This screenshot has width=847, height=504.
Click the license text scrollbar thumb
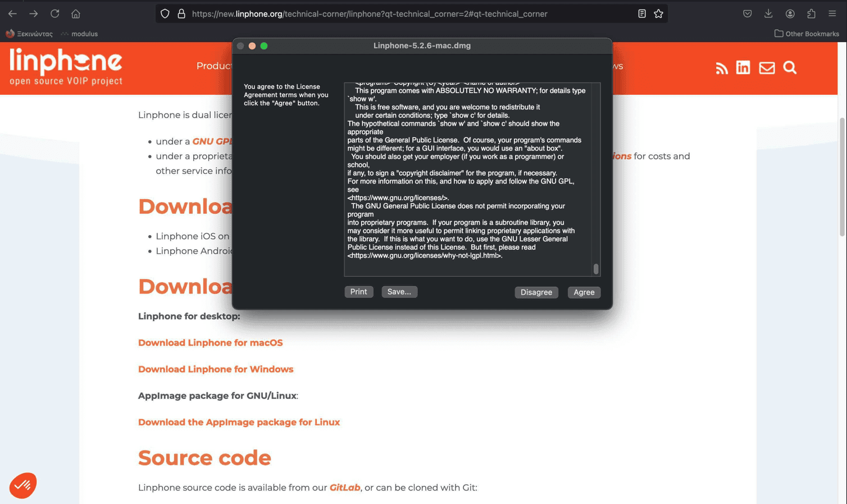coord(596,269)
